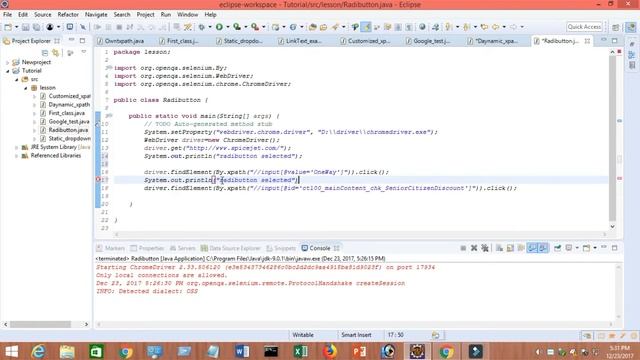The image size is (640, 360).
Task: Open Firefox from the taskbar
Action: pyautogui.click(x=330, y=351)
